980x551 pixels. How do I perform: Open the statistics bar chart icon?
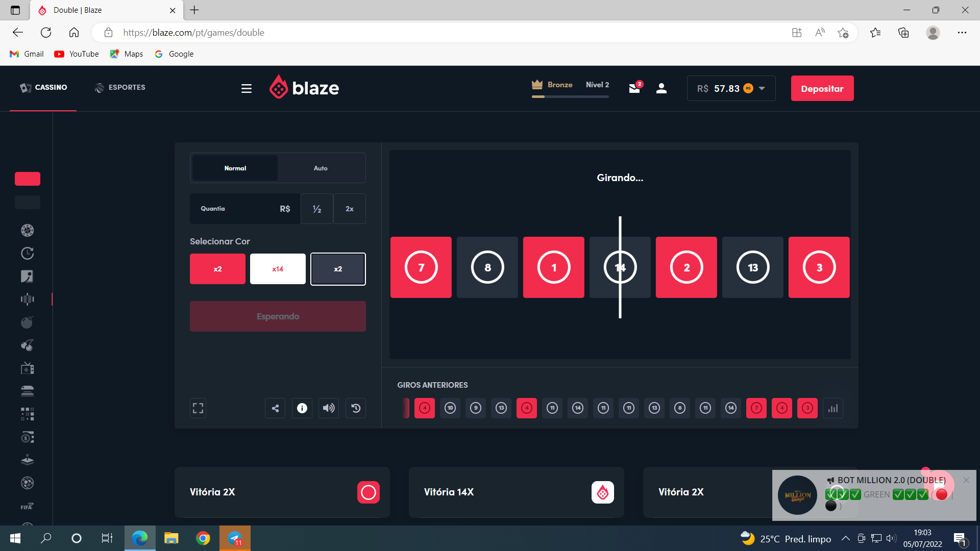click(833, 408)
